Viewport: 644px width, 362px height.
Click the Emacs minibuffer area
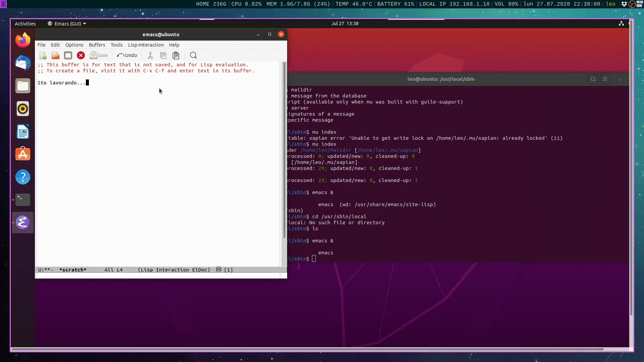(x=161, y=276)
